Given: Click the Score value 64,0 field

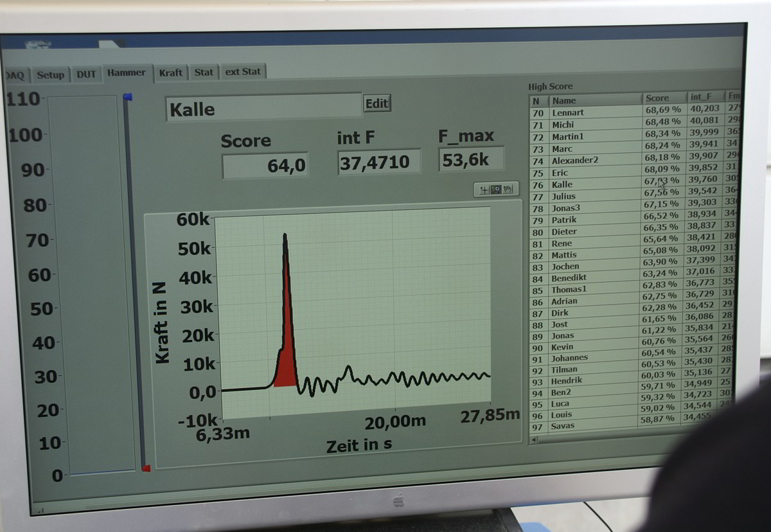Looking at the screenshot, I should pos(265,166).
